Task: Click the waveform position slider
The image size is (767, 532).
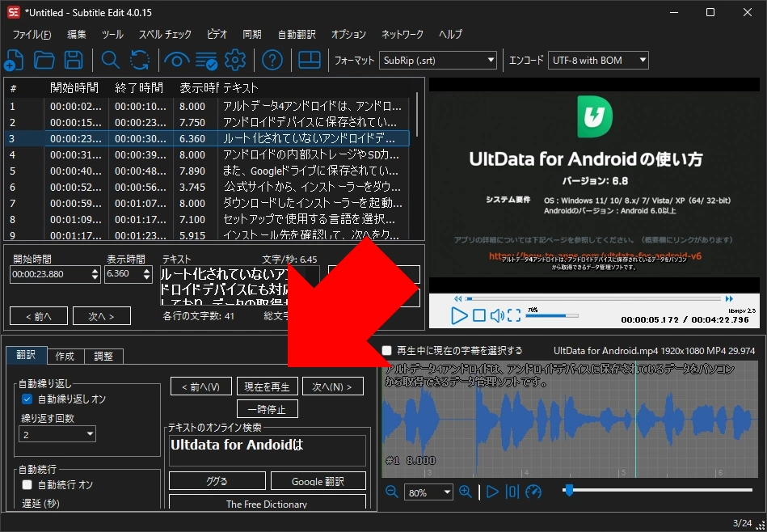Action: pos(657,489)
